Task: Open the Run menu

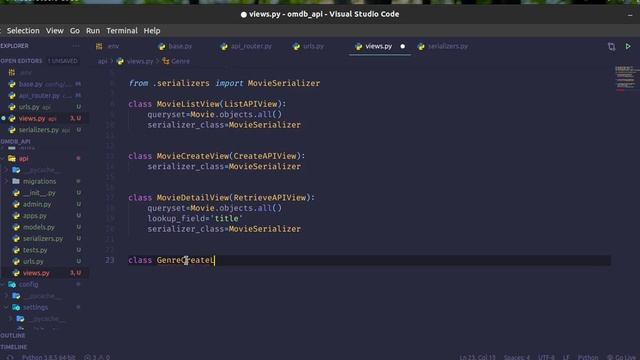Action: 93,31
